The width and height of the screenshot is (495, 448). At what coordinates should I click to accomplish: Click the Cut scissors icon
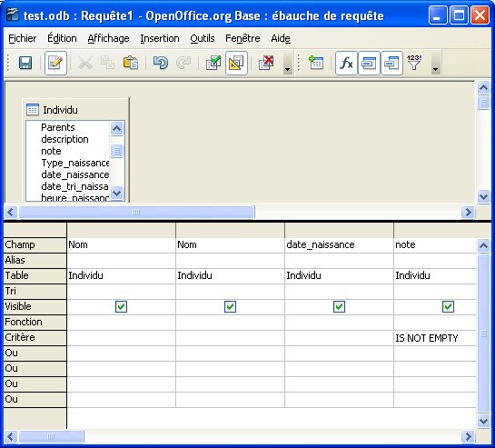(85, 63)
